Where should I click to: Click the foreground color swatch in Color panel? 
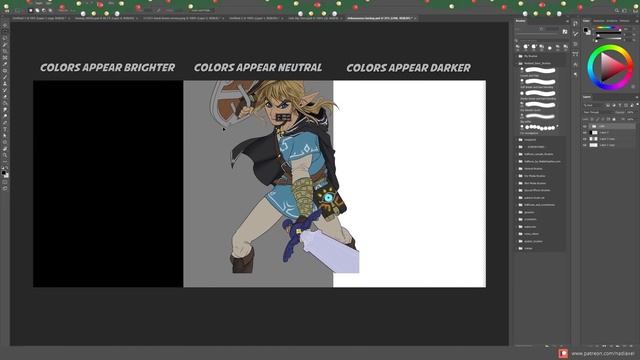pyautogui.click(x=585, y=30)
